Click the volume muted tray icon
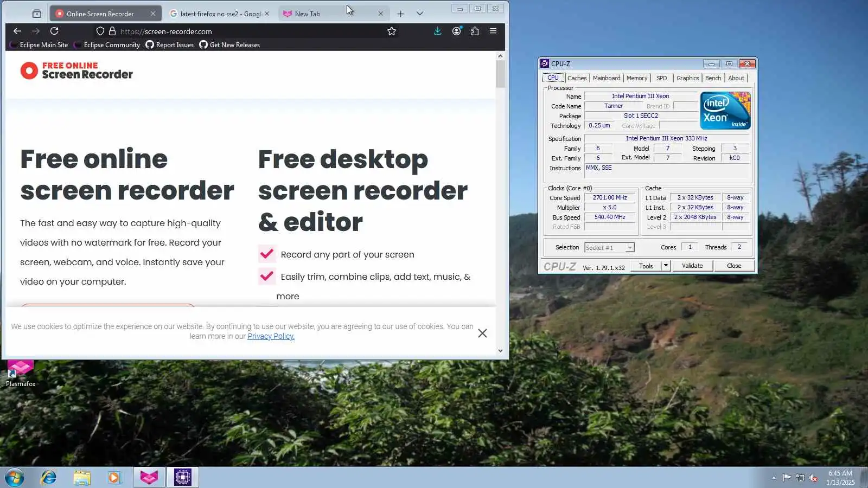This screenshot has height=488, width=868. pyautogui.click(x=813, y=478)
